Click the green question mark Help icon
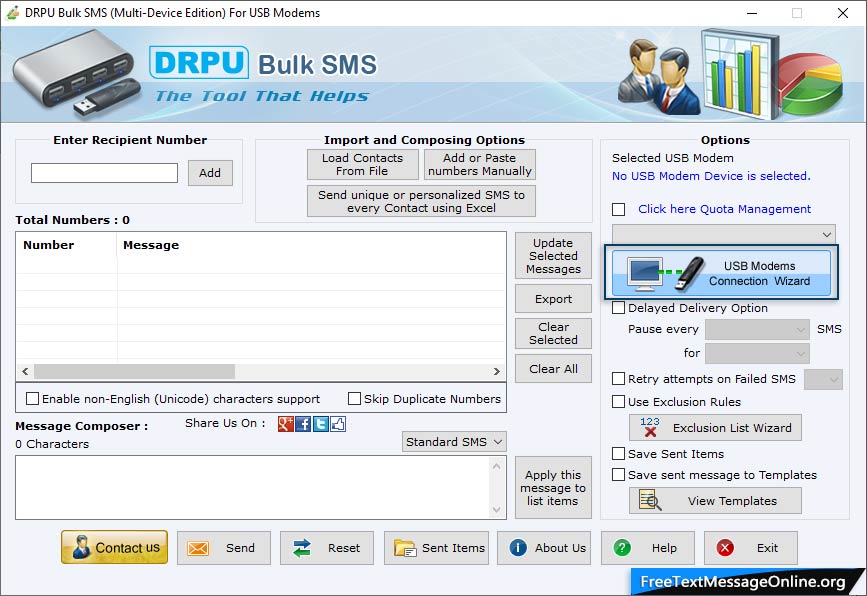 tap(622, 547)
